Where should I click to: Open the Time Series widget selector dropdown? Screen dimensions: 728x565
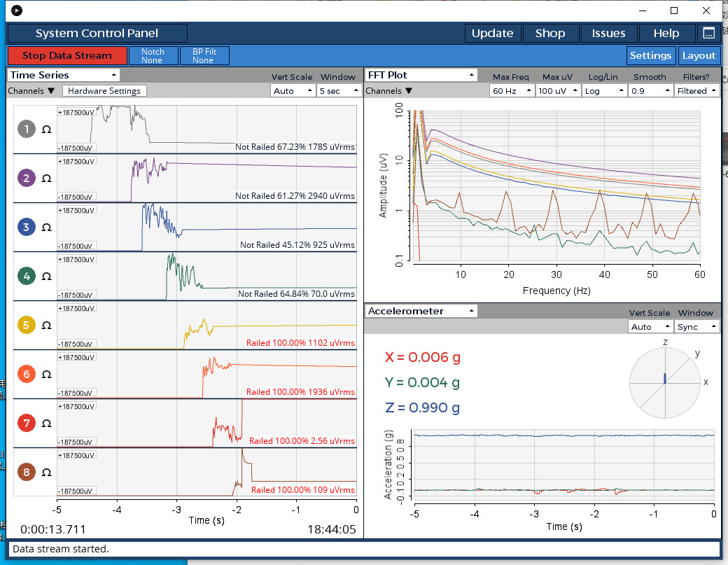pos(64,75)
